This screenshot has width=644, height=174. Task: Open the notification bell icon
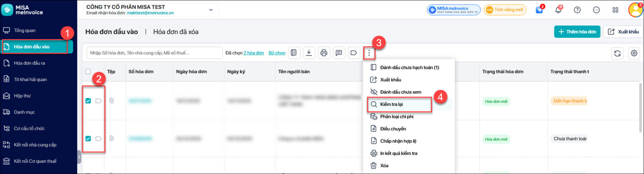558,10
